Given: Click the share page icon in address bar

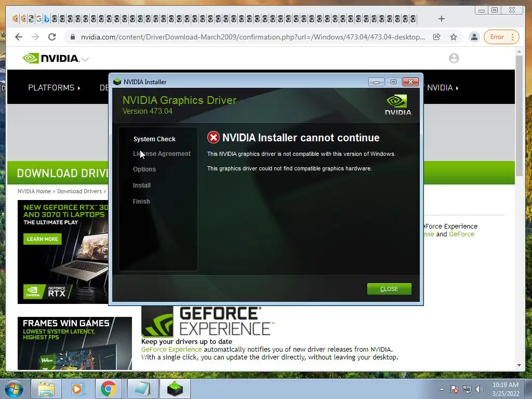Looking at the screenshot, I should (x=436, y=37).
